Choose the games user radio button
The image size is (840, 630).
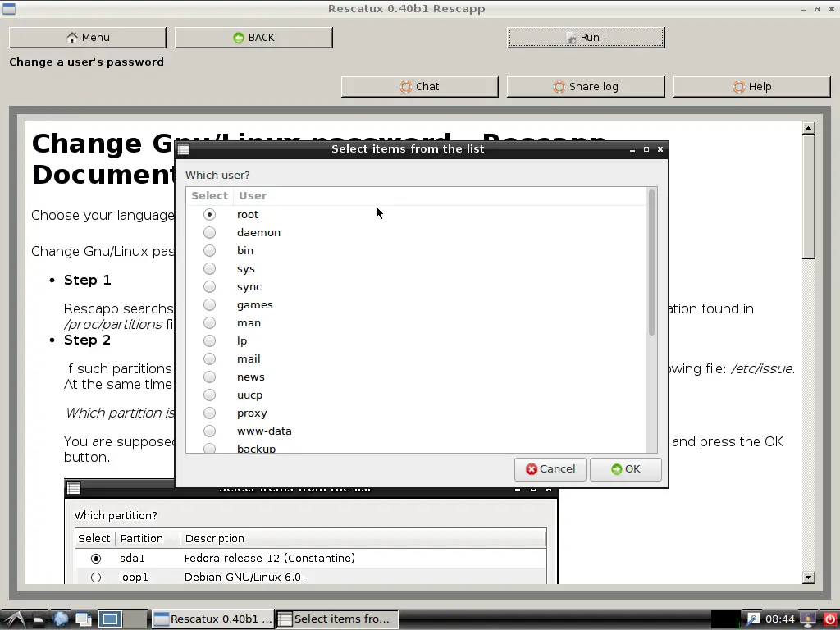tap(209, 305)
